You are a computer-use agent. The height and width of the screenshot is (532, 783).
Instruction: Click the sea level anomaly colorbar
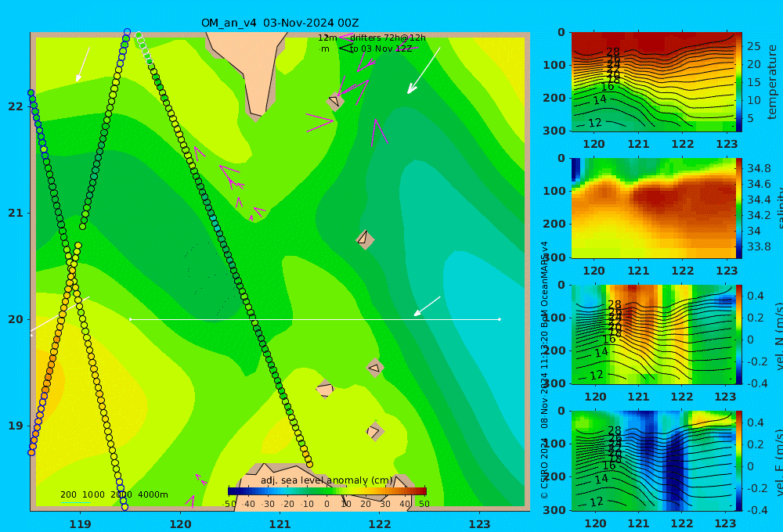(x=327, y=491)
